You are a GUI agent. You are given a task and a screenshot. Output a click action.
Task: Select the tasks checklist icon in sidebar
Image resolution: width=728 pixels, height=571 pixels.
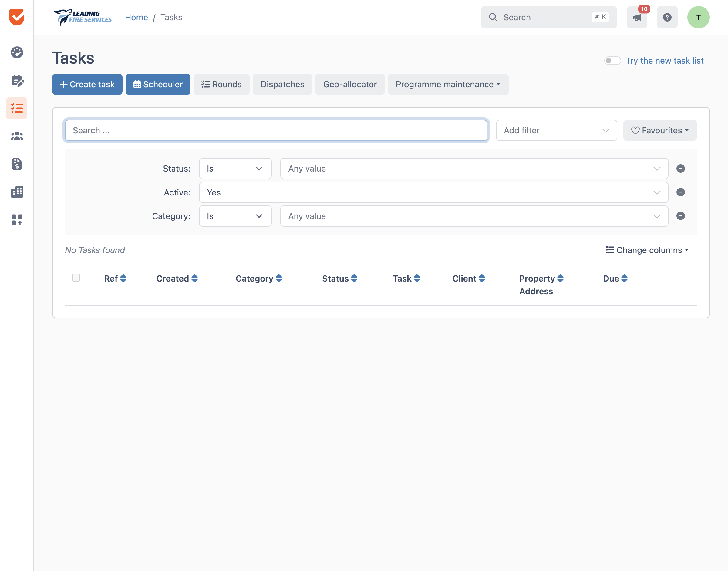pos(17,108)
